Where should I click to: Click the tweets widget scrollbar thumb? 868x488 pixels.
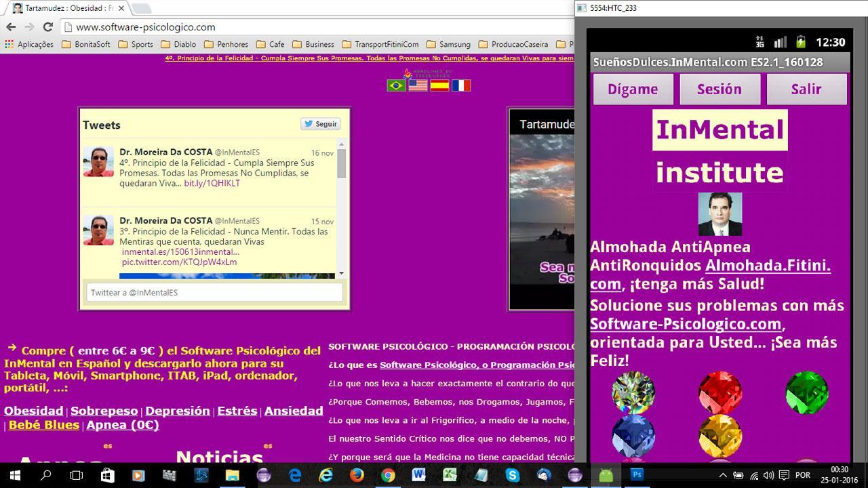(x=341, y=163)
